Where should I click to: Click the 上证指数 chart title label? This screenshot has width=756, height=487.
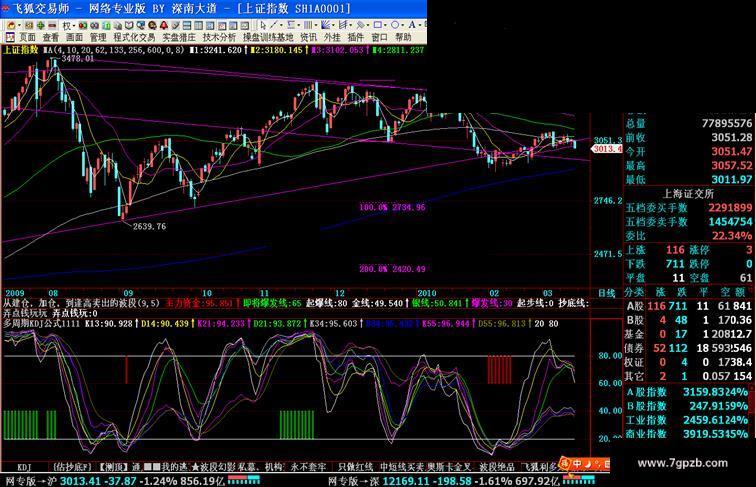[21, 50]
